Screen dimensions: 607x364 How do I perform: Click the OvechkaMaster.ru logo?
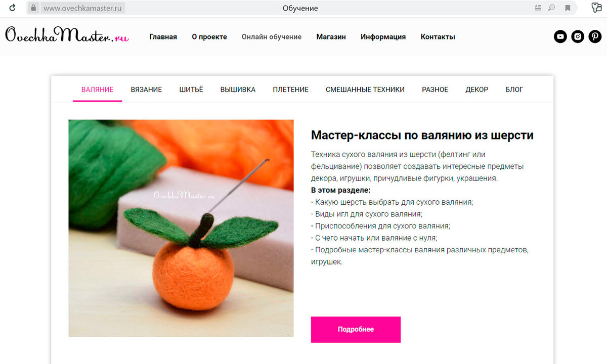click(x=67, y=35)
